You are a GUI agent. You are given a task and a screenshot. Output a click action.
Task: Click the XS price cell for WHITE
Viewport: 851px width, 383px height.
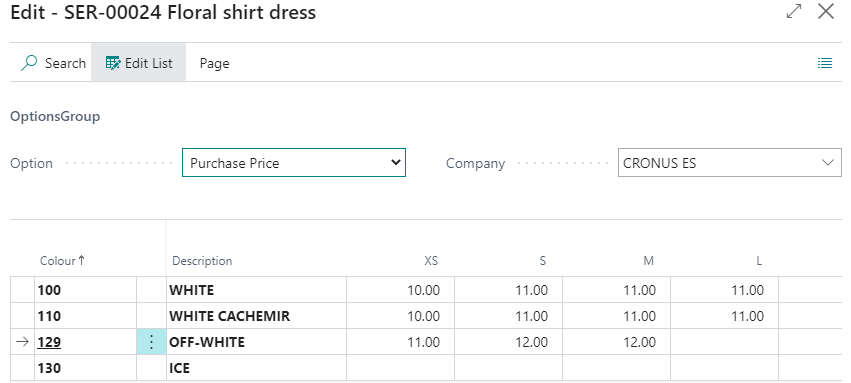[x=401, y=290]
